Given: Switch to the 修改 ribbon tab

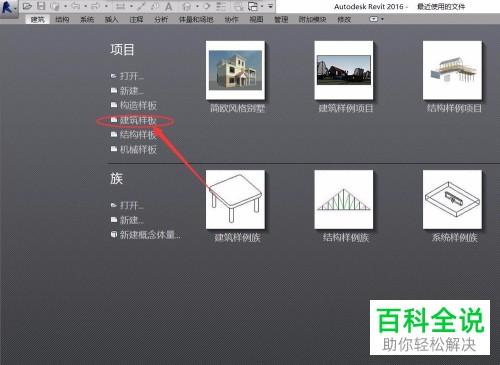Looking at the screenshot, I should [x=344, y=19].
